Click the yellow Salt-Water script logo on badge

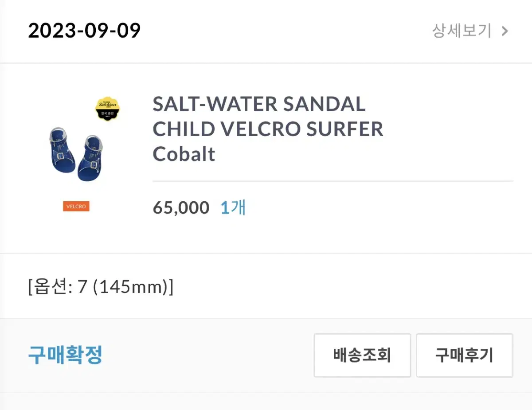tap(108, 105)
